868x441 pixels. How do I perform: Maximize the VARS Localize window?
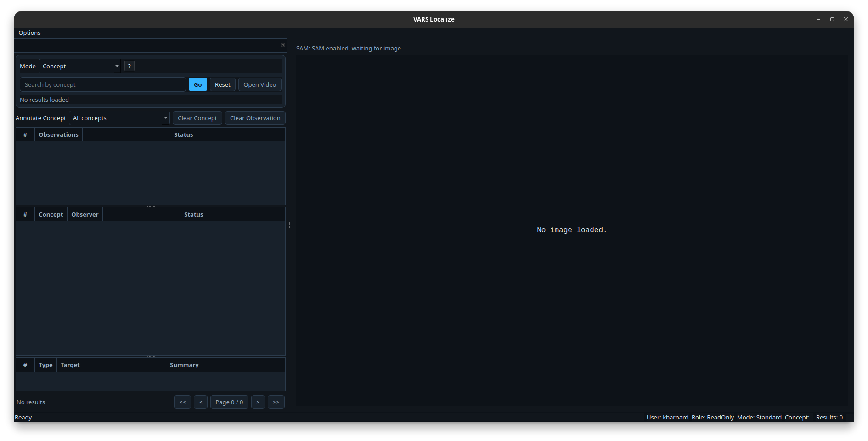tap(832, 19)
